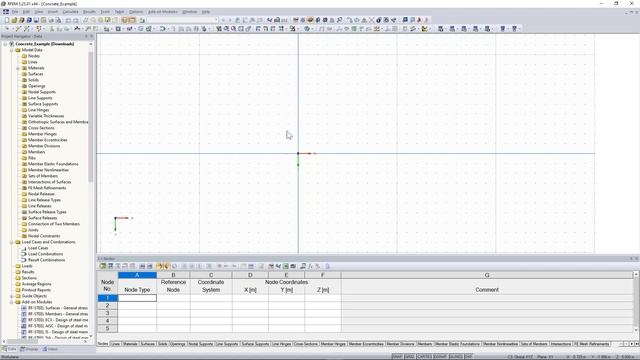This screenshot has width=640, height=360.
Task: Click the Node Type cell in row 1
Action: pyautogui.click(x=137, y=298)
